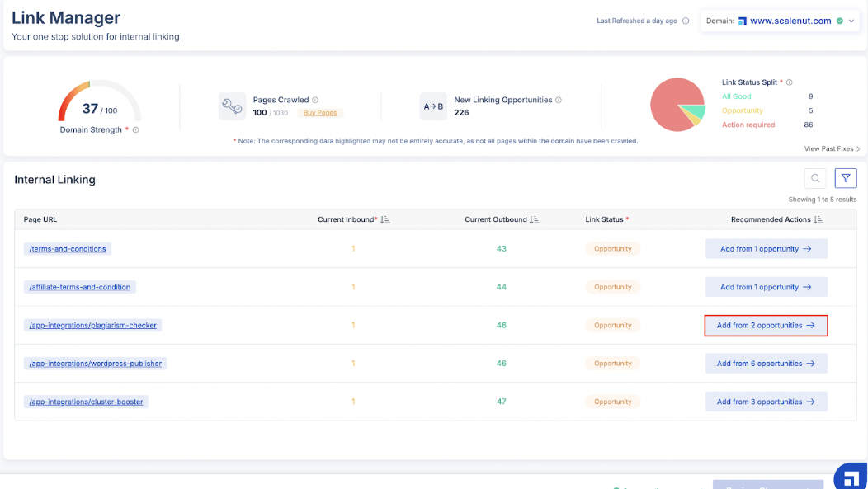Click Add from 6 opportunities button
Screen dimensions: 868x489
766,364
